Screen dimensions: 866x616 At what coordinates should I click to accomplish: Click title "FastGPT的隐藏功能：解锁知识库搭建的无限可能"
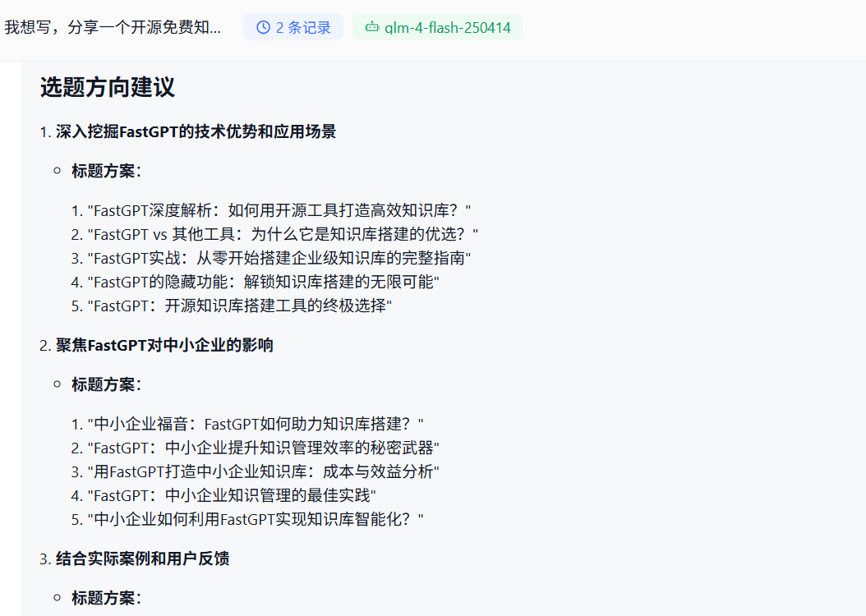click(x=263, y=282)
